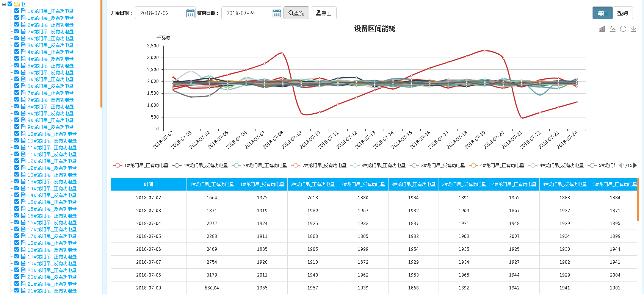Click the data table vertical scrollbar
644x294 pixels.
[638, 200]
